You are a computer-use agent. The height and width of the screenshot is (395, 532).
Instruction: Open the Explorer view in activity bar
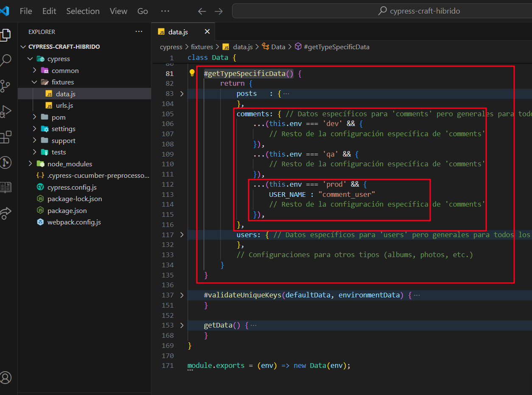(5, 35)
